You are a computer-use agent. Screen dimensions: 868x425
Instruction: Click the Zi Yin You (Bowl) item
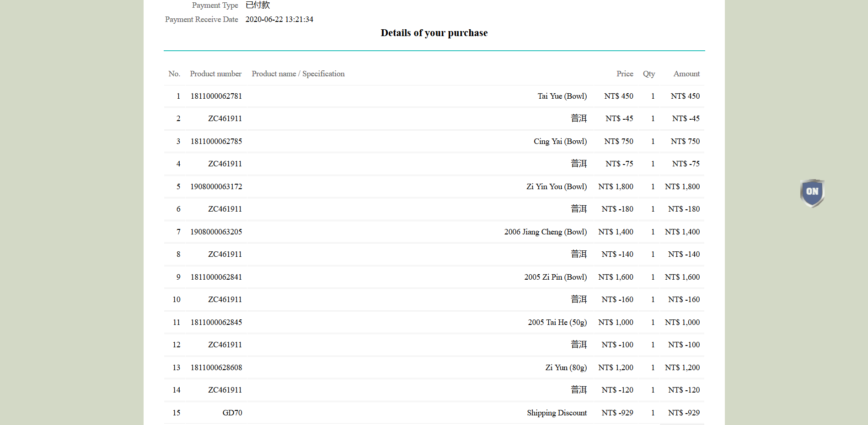click(x=556, y=187)
